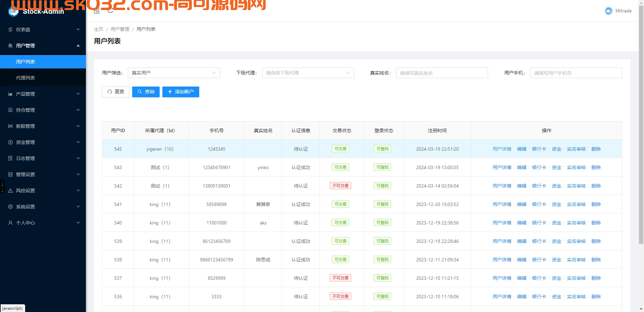Open the 用户筛选 dropdown showing 真实用户

[x=174, y=73]
